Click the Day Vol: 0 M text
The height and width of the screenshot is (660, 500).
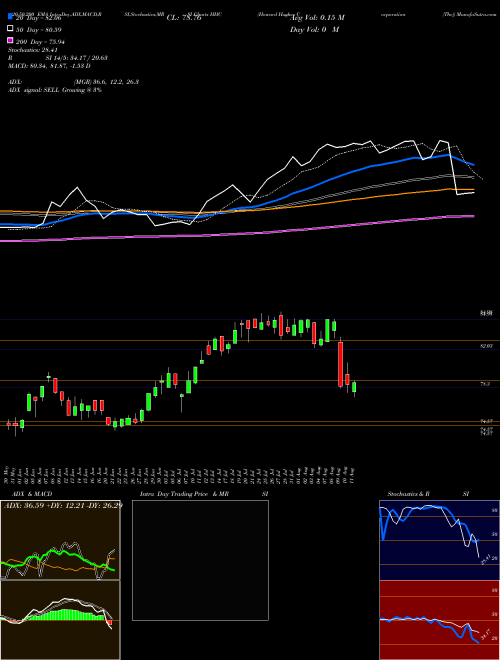point(314,30)
